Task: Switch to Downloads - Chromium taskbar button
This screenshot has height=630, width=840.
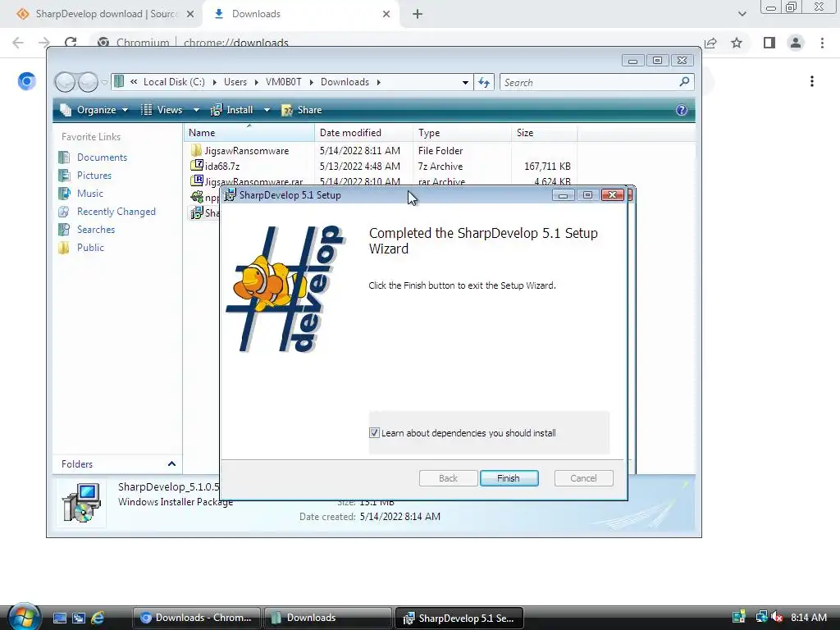Action: coord(196,618)
